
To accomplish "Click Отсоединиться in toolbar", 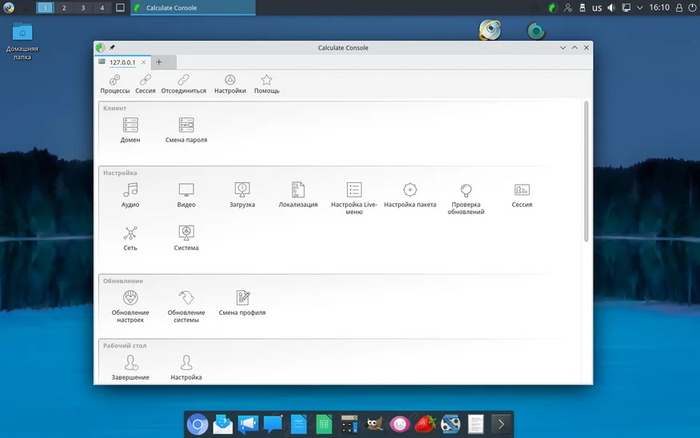I will pyautogui.click(x=183, y=83).
